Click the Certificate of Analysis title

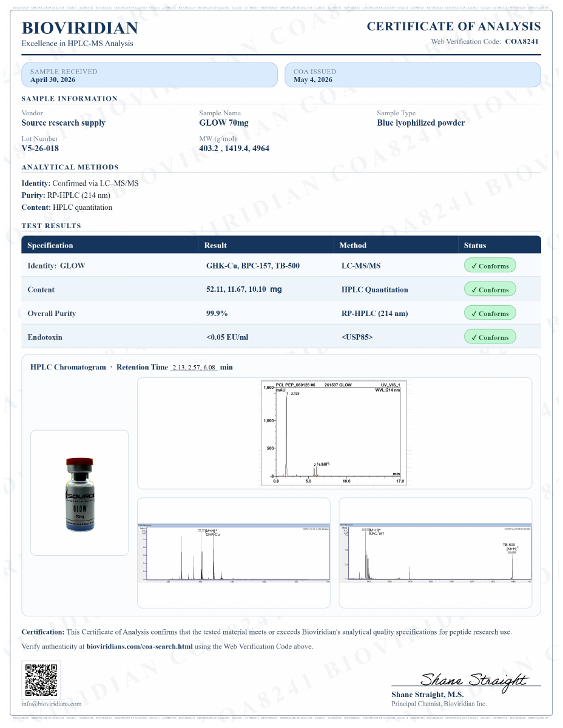tap(454, 26)
